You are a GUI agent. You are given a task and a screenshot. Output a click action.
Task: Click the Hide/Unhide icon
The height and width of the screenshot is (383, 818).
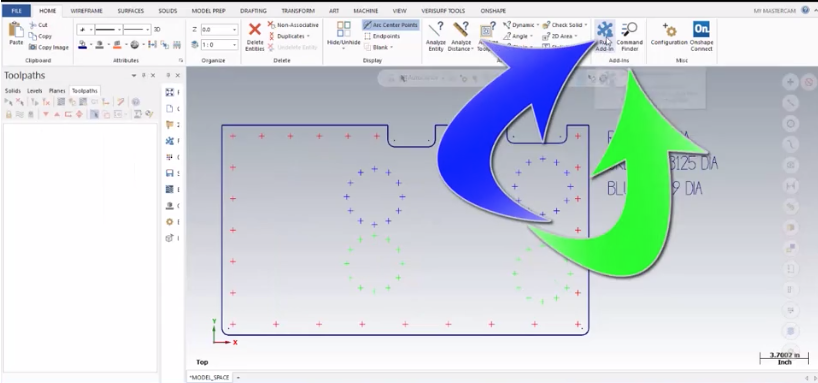pos(344,36)
